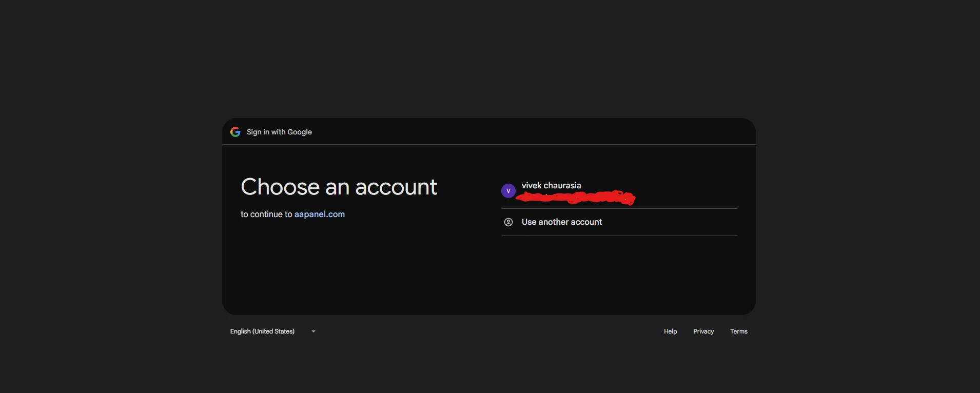
Task: Click the Sign in with Google header text
Action: [x=279, y=132]
